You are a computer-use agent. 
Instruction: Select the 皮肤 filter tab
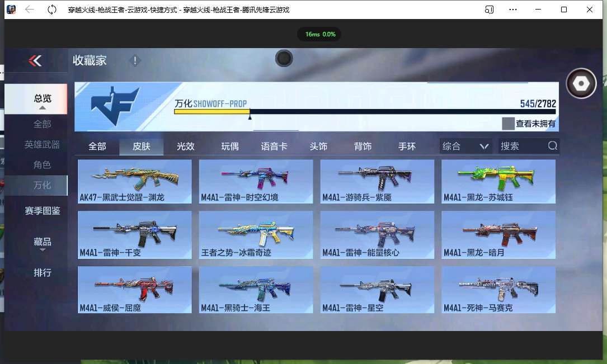pyautogui.click(x=142, y=146)
